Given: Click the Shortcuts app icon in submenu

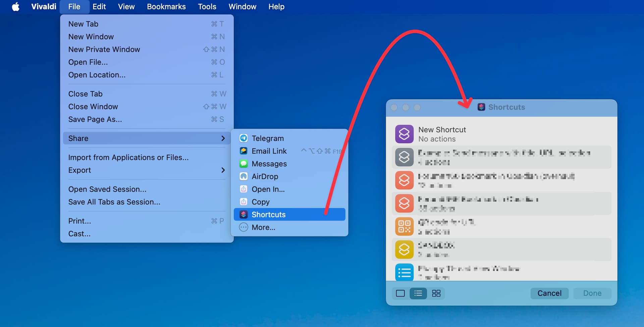Looking at the screenshot, I should pos(244,214).
